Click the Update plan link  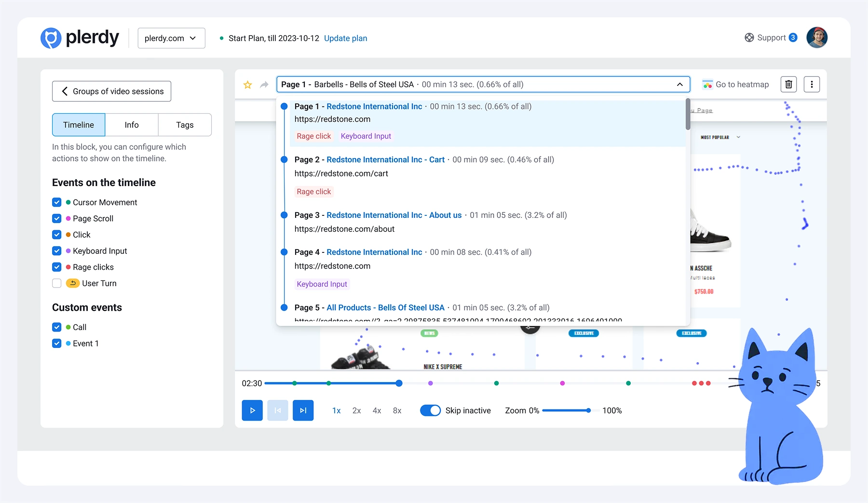(x=345, y=38)
